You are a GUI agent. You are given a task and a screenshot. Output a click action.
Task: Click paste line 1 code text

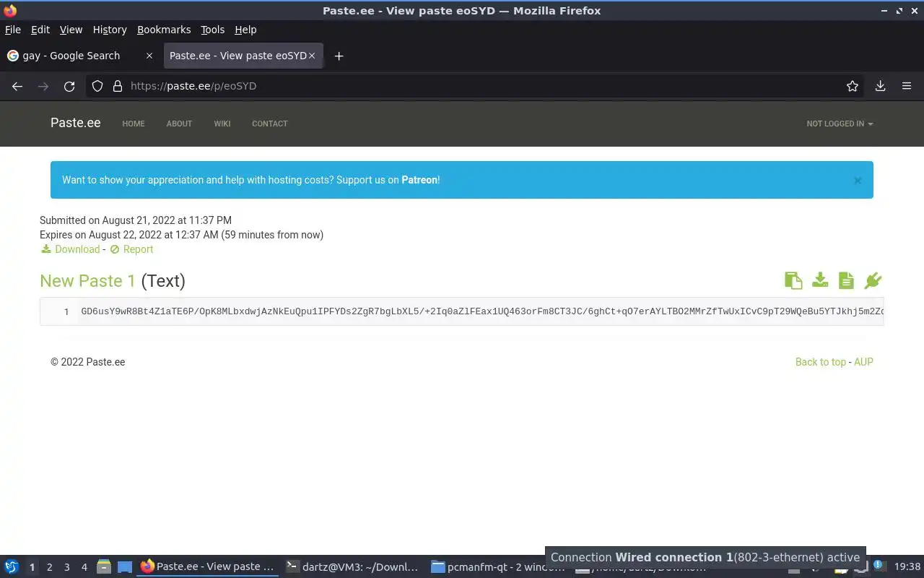click(481, 311)
